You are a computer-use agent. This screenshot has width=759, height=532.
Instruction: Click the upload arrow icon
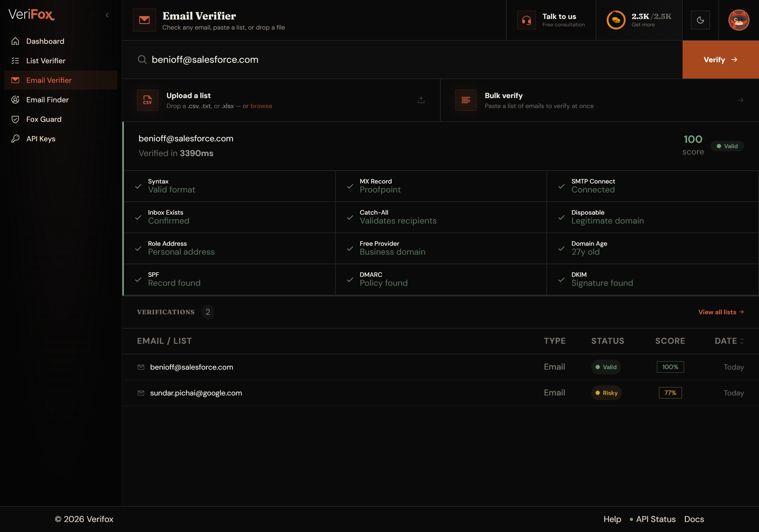(x=421, y=100)
